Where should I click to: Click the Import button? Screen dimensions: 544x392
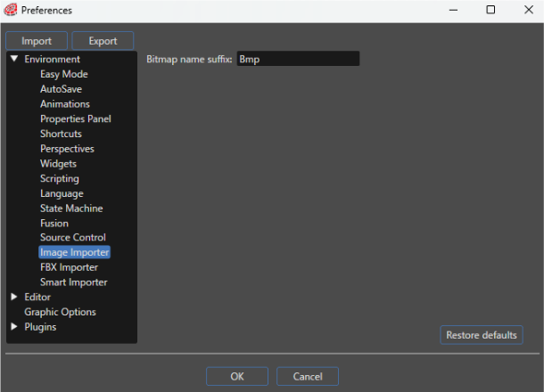(37, 41)
